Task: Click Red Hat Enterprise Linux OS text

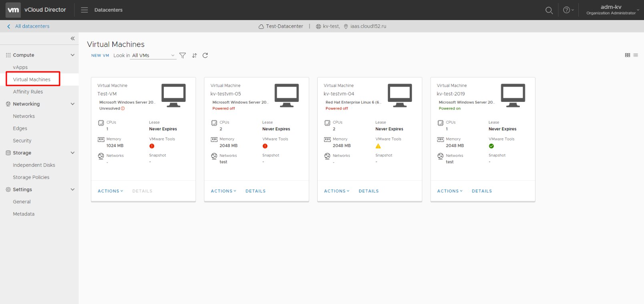Action: click(353, 102)
